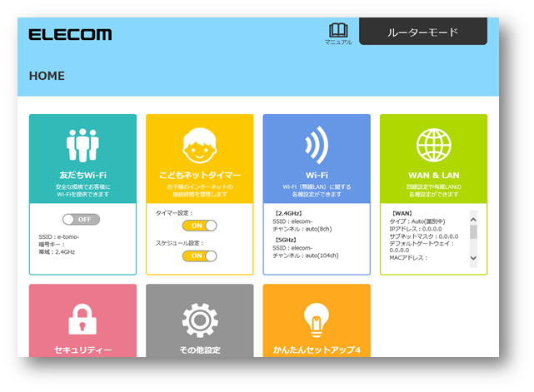Toggle the タイマー設定 ON switch
The image size is (534, 392).
tap(200, 226)
